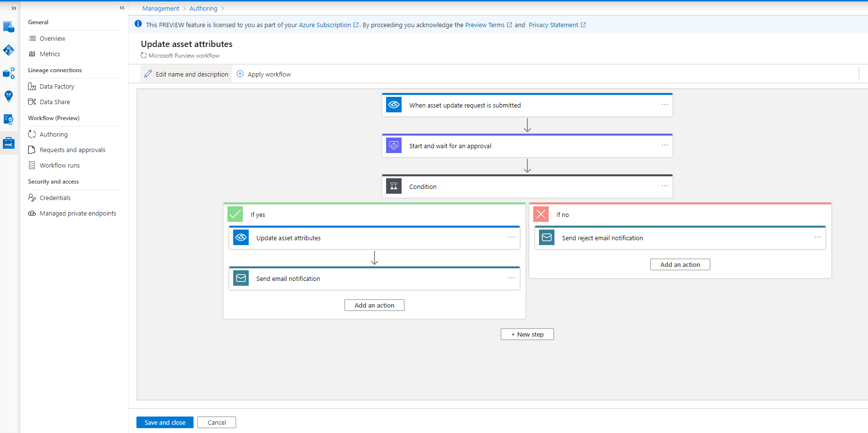Click the 'Update asset attributes' page title
Viewport: 868px width, 433px height.
(x=187, y=44)
